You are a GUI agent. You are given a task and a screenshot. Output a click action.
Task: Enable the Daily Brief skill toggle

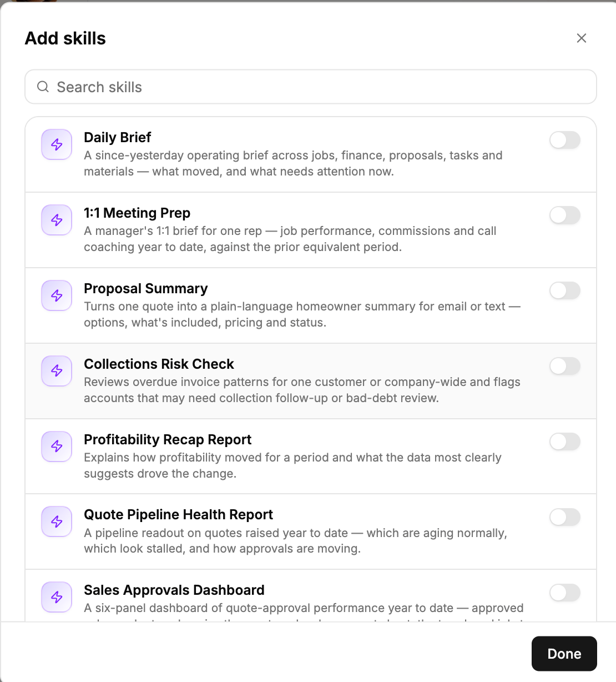pyautogui.click(x=565, y=140)
